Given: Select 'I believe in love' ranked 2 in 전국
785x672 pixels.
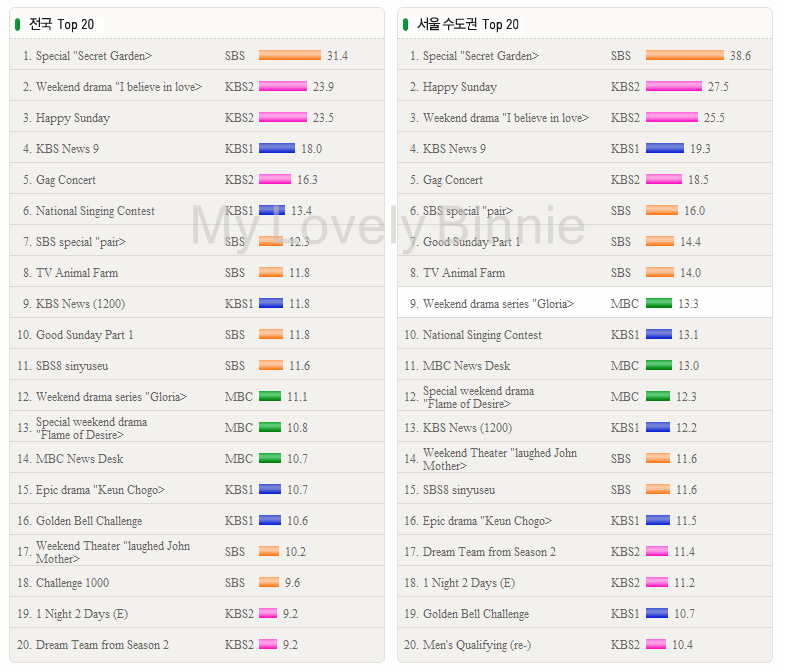Looking at the screenshot, I should coord(119,87).
